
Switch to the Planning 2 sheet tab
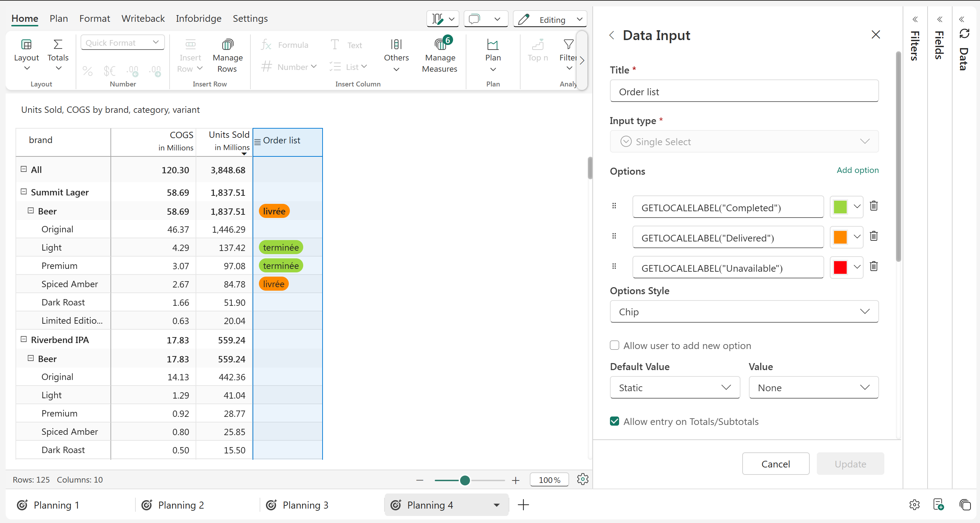pyautogui.click(x=181, y=505)
